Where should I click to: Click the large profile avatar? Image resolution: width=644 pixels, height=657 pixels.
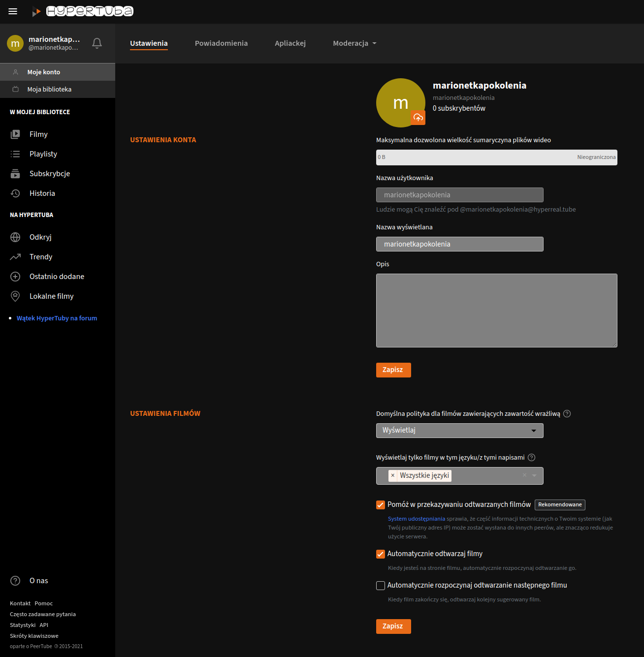401,103
